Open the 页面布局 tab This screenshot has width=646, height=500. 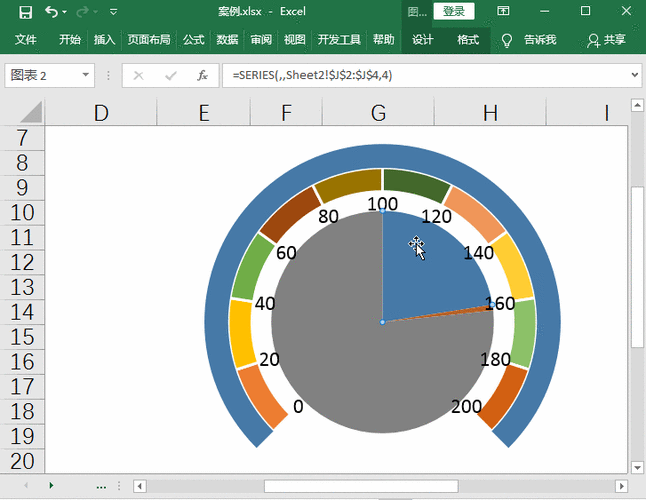(x=149, y=40)
